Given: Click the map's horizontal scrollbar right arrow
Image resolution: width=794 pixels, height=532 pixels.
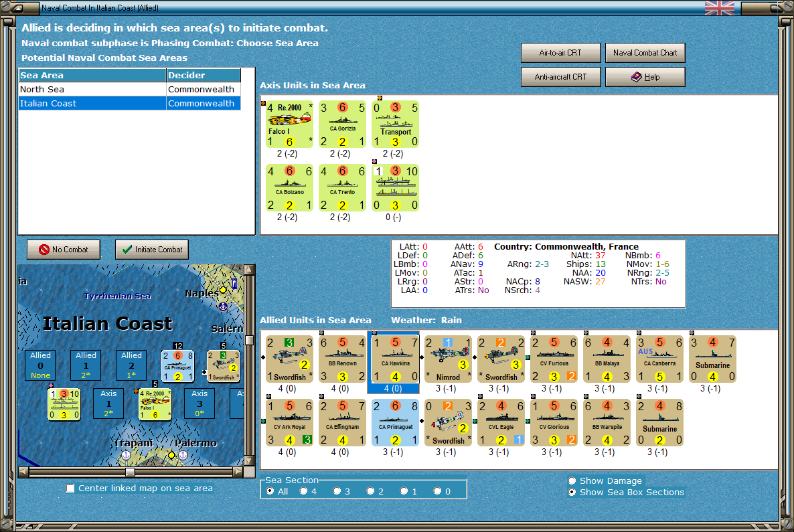Looking at the screenshot, I should tap(238, 472).
